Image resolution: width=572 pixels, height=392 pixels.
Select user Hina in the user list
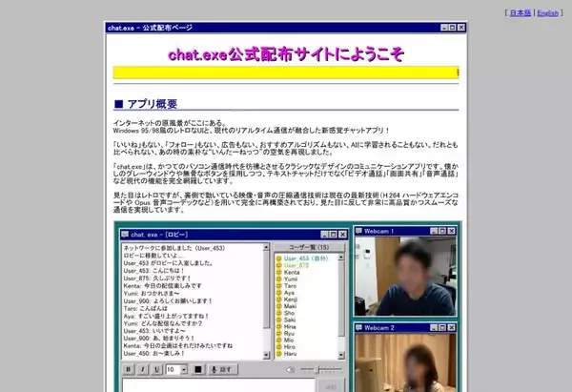click(290, 326)
